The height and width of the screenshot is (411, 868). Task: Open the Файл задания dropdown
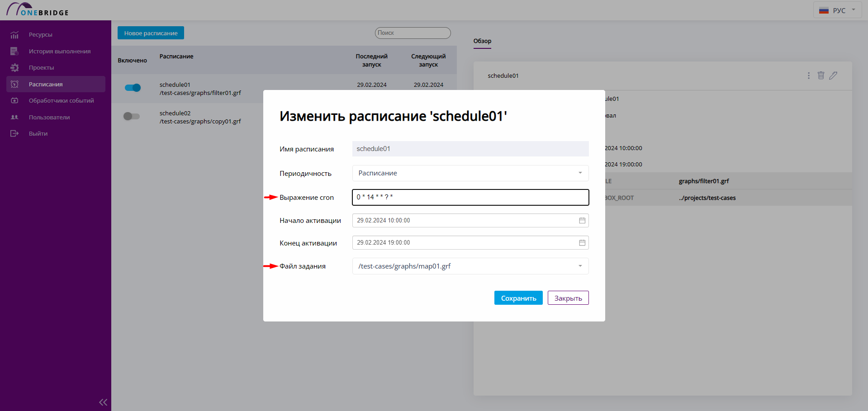point(470,266)
